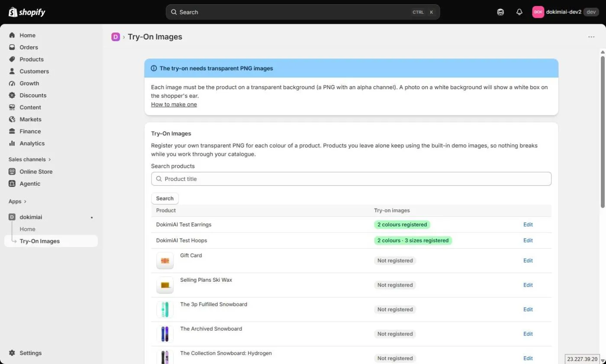Click the Online Store icon
The width and height of the screenshot is (606, 364).
coord(12,172)
